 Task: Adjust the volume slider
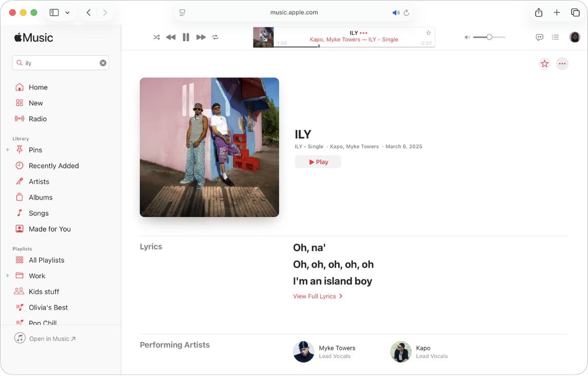489,37
